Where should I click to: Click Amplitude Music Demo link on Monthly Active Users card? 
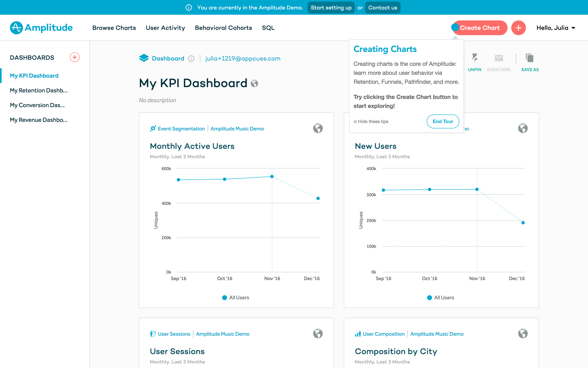tap(237, 129)
